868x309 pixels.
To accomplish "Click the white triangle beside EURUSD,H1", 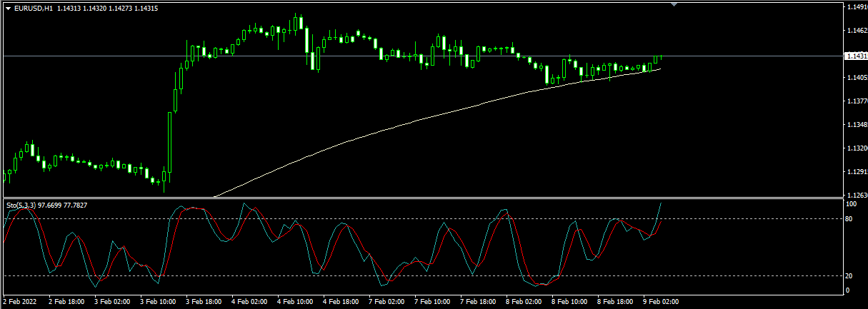I will point(8,9).
